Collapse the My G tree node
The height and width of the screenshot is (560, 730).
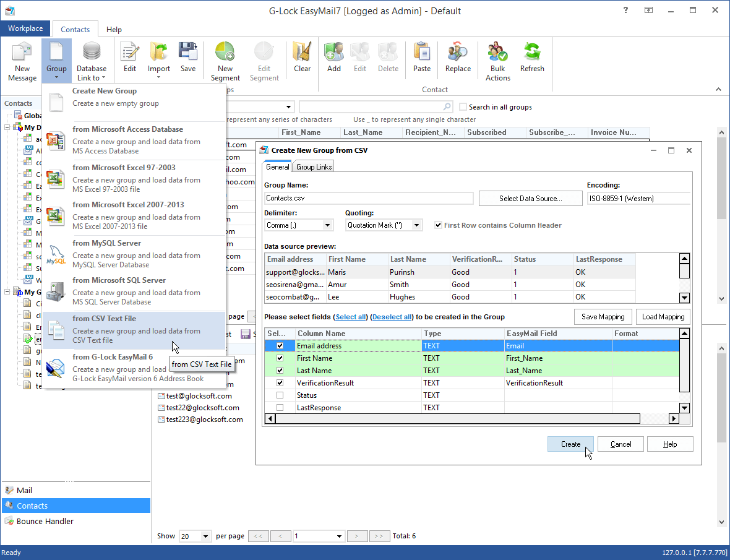(7, 292)
